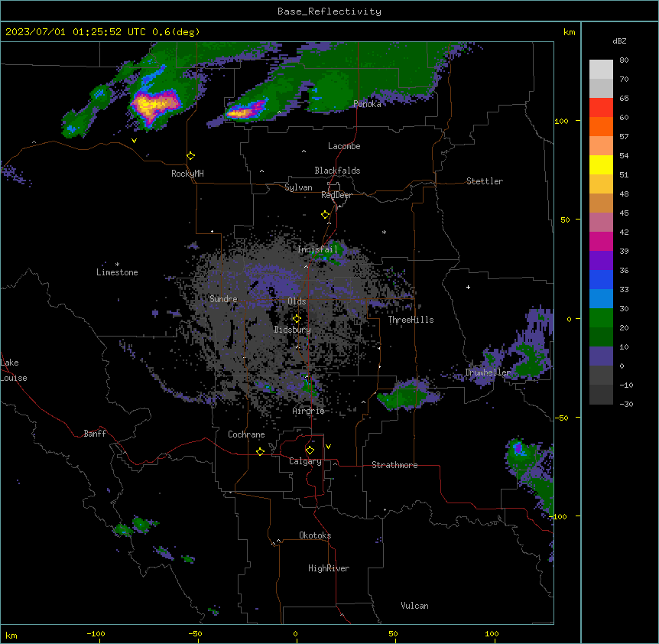Click the asterisk marker above Limestone

pyautogui.click(x=117, y=265)
